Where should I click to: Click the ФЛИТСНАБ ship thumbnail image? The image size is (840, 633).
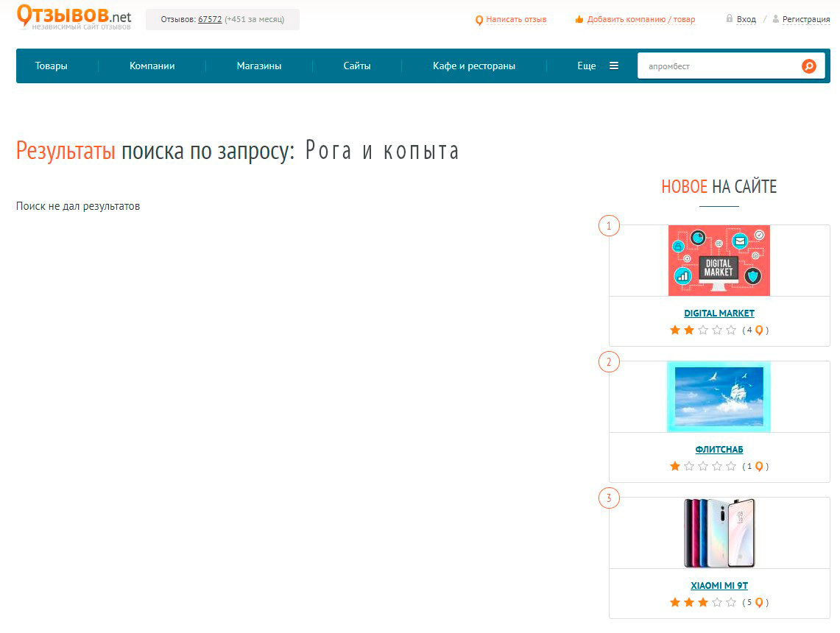pyautogui.click(x=719, y=396)
